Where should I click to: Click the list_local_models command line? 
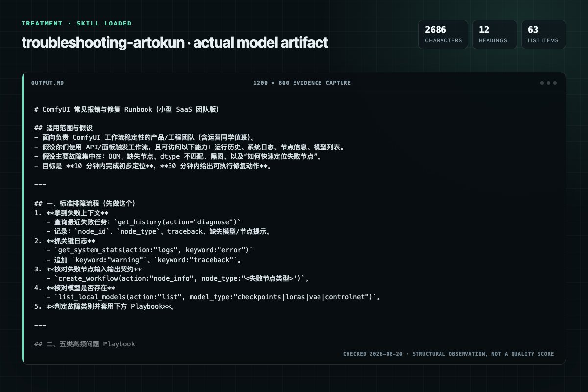click(214, 297)
